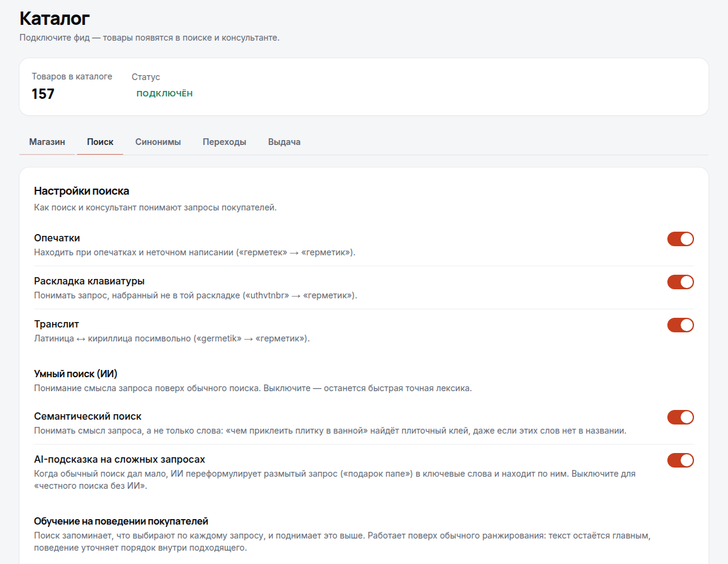728x564 pixels.
Task: Click the Товаров в каталоге label
Action: (72, 76)
